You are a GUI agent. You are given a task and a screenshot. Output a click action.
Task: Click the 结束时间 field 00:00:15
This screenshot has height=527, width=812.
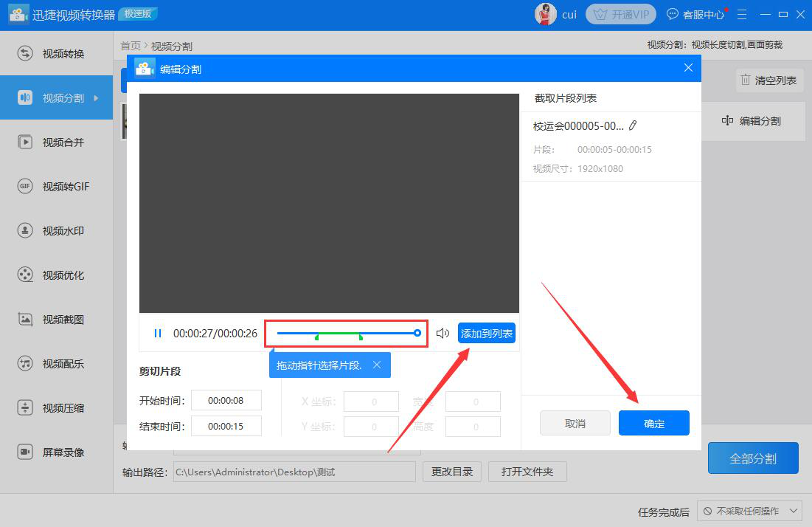pos(226,426)
